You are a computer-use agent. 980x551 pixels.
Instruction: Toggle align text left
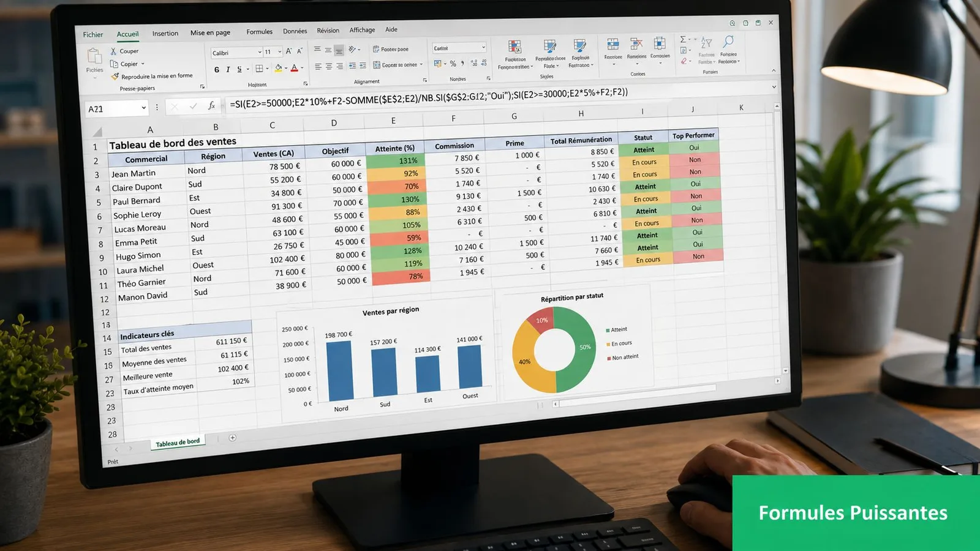[x=318, y=67]
